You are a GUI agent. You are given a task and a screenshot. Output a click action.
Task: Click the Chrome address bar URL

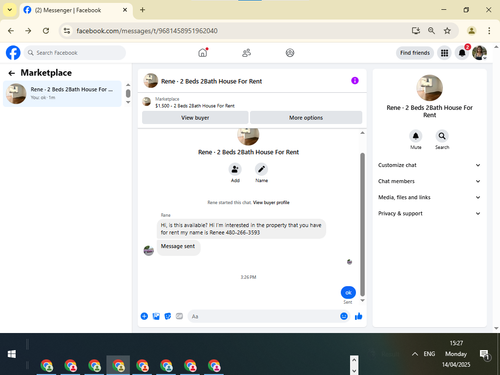147,31
